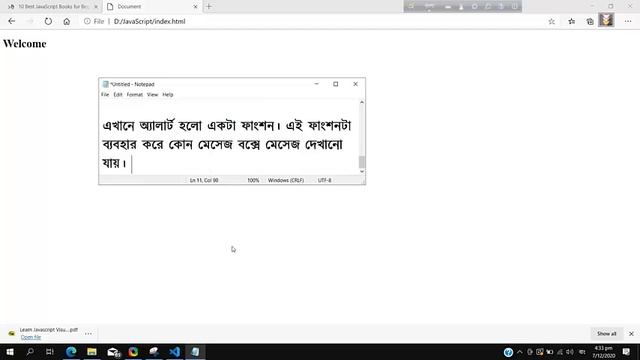Open the browser home page
Viewport: 640px width, 360px height.
[x=67, y=21]
